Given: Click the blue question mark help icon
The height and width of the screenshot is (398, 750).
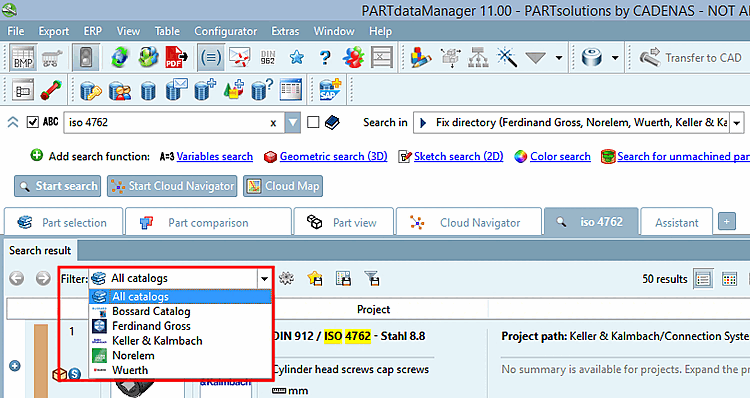Looking at the screenshot, I should 325,57.
